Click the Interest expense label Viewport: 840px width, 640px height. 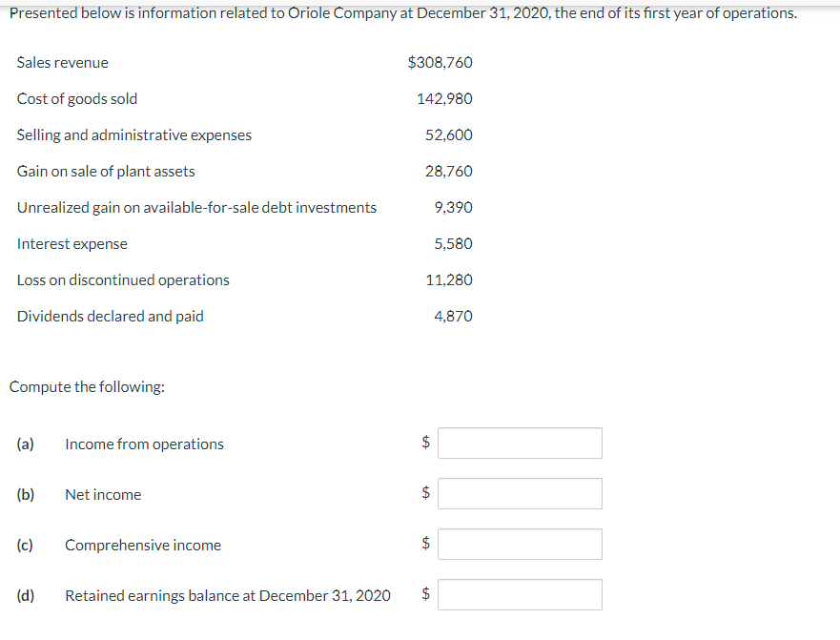tap(72, 243)
